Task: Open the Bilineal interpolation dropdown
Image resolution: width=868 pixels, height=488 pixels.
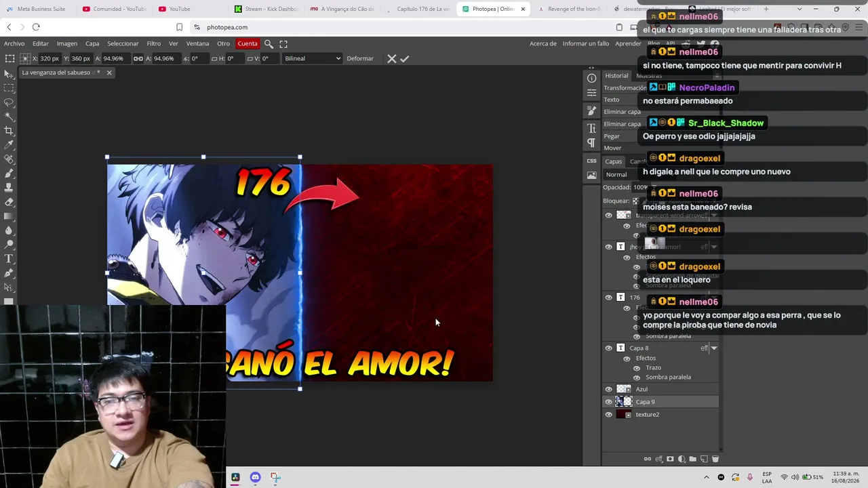Action: (x=313, y=58)
